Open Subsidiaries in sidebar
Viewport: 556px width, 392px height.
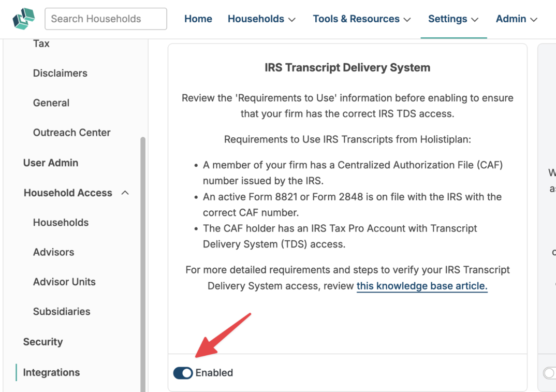coord(62,311)
